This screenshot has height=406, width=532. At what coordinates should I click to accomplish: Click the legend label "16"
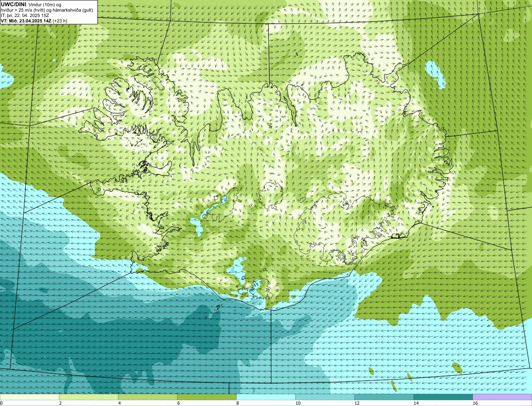pyautogui.click(x=475, y=403)
